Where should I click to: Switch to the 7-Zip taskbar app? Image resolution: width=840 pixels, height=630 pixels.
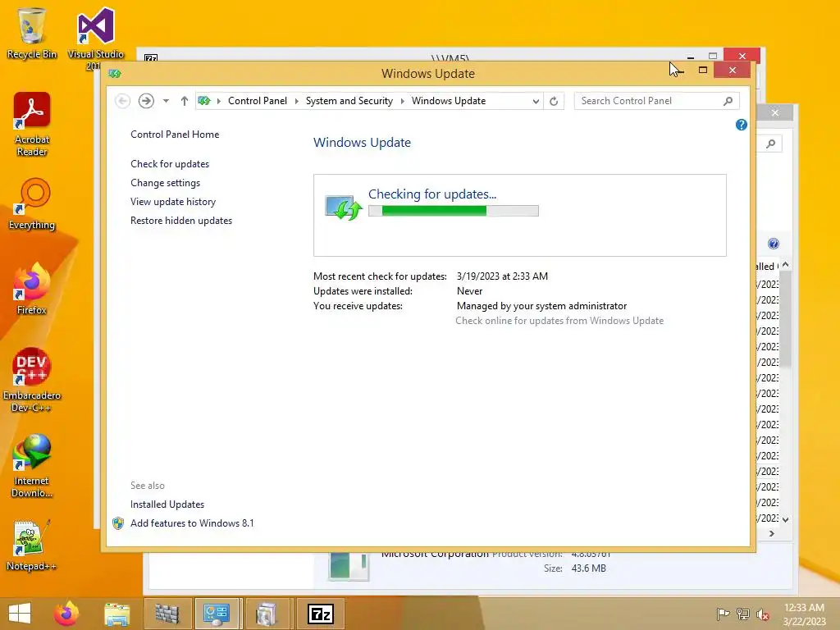[x=321, y=614]
